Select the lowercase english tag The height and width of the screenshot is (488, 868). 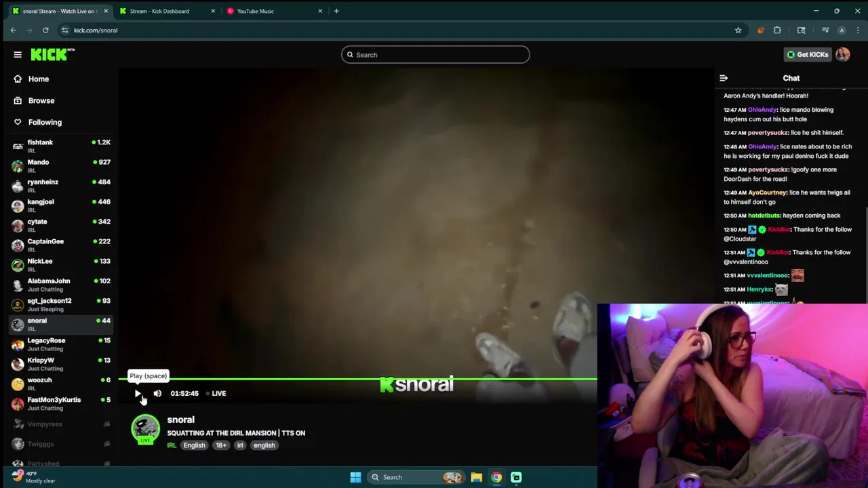point(264,445)
